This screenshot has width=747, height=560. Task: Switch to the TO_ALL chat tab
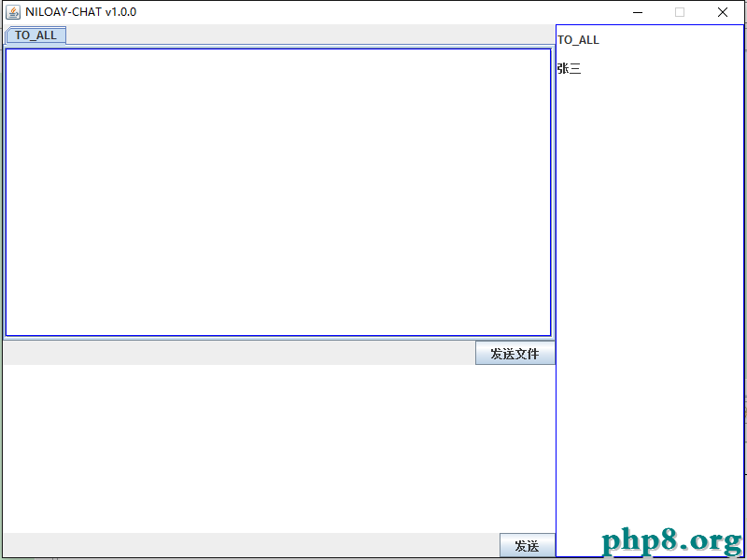35,35
